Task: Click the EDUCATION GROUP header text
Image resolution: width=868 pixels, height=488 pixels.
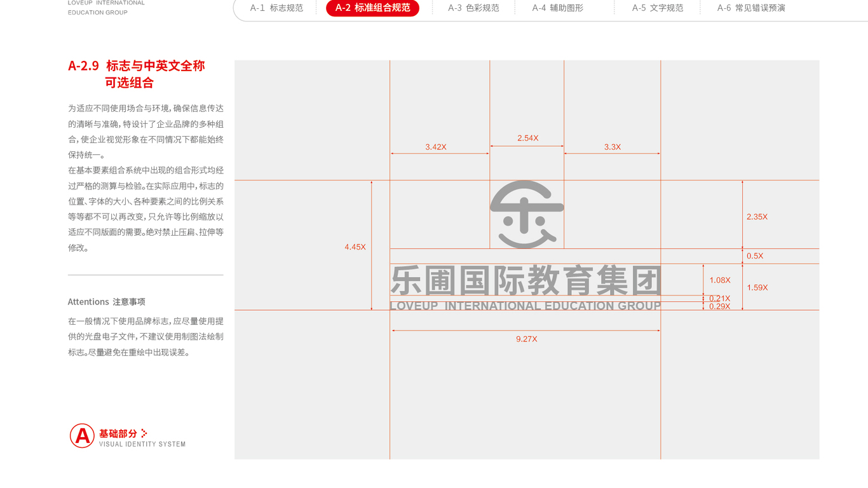Action: (98, 13)
